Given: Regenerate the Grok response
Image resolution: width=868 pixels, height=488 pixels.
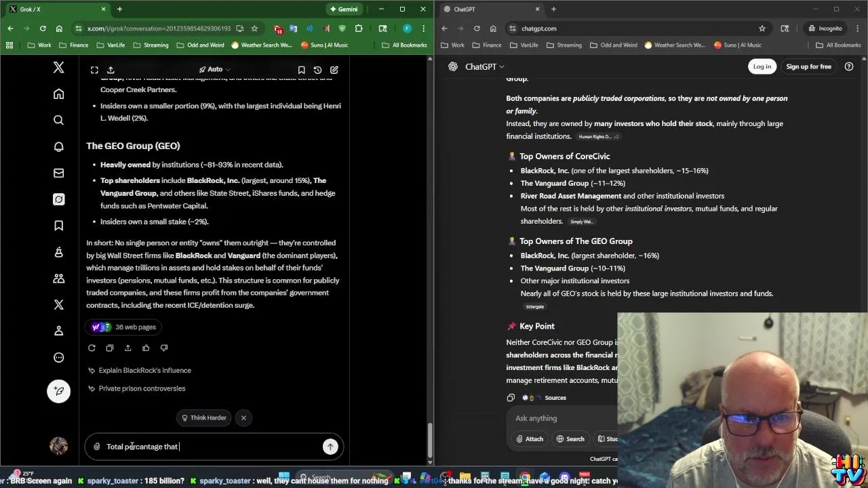Looking at the screenshot, I should (92, 348).
